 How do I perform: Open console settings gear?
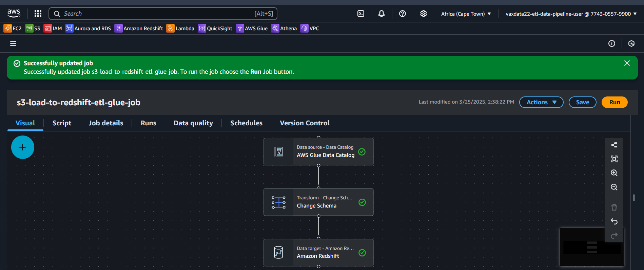pos(424,14)
